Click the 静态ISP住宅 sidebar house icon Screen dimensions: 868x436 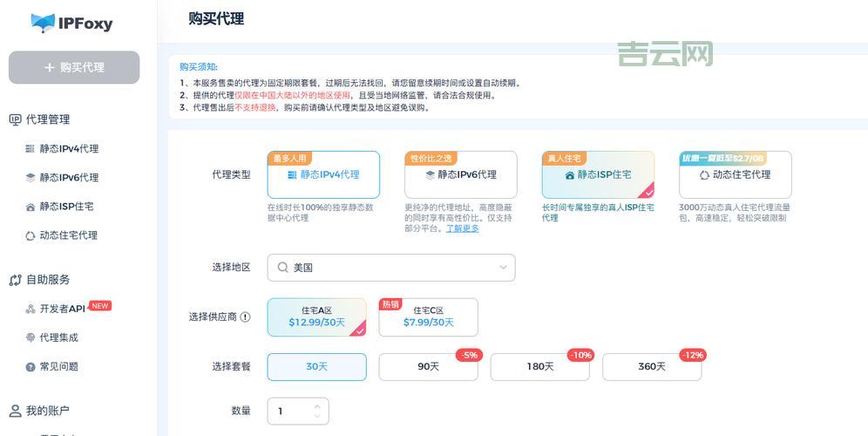click(30, 207)
